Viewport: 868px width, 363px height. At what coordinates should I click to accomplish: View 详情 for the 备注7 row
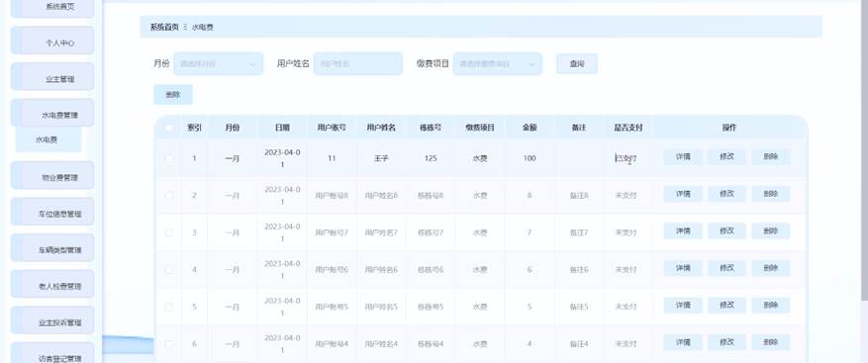(683, 230)
